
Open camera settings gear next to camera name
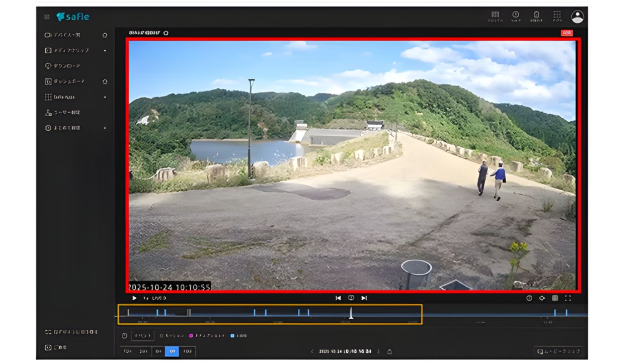pyautogui.click(x=166, y=32)
